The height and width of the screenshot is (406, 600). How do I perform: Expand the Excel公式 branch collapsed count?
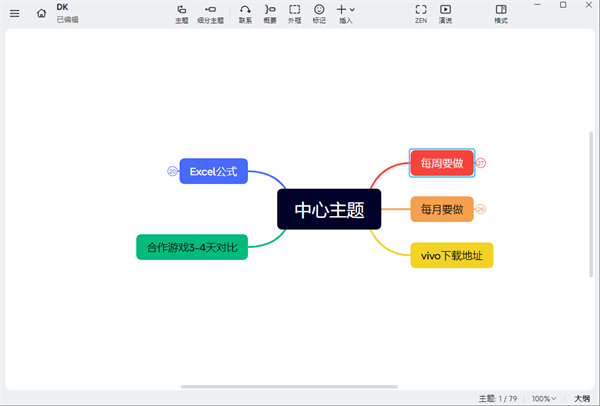(x=172, y=172)
